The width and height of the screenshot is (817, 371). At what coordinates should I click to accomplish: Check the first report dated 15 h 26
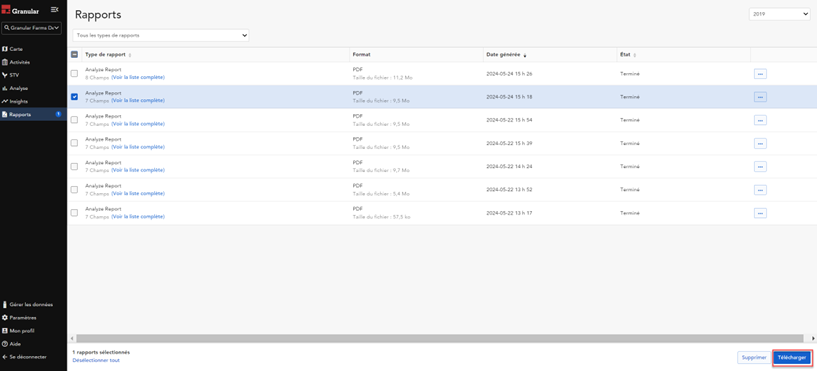pos(75,73)
